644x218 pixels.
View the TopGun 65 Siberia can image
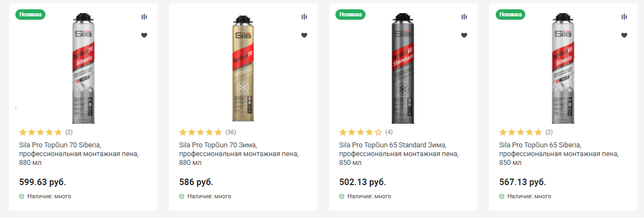click(x=565, y=68)
